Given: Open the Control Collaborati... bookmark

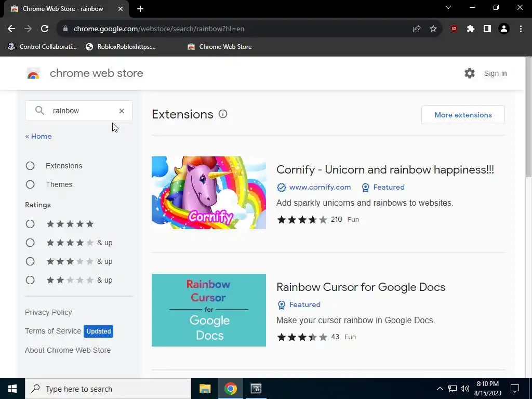Looking at the screenshot, I should point(43,47).
